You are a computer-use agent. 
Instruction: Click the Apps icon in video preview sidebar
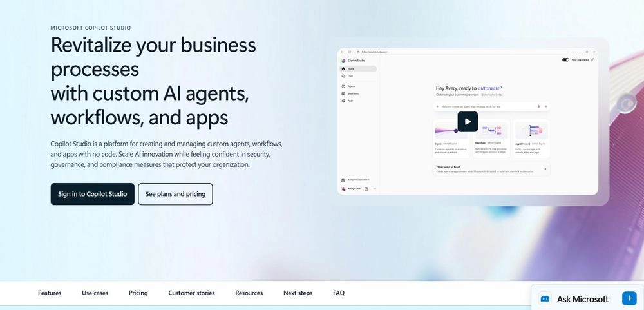[x=343, y=101]
